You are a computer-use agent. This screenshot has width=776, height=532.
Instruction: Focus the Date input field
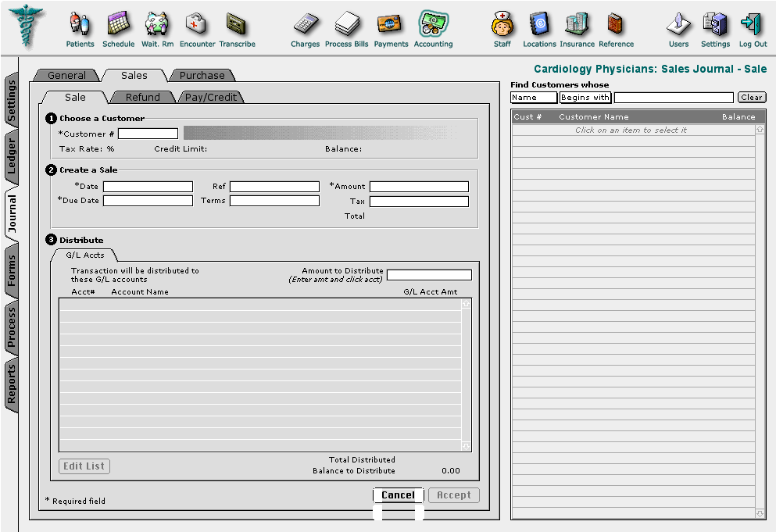[148, 187]
